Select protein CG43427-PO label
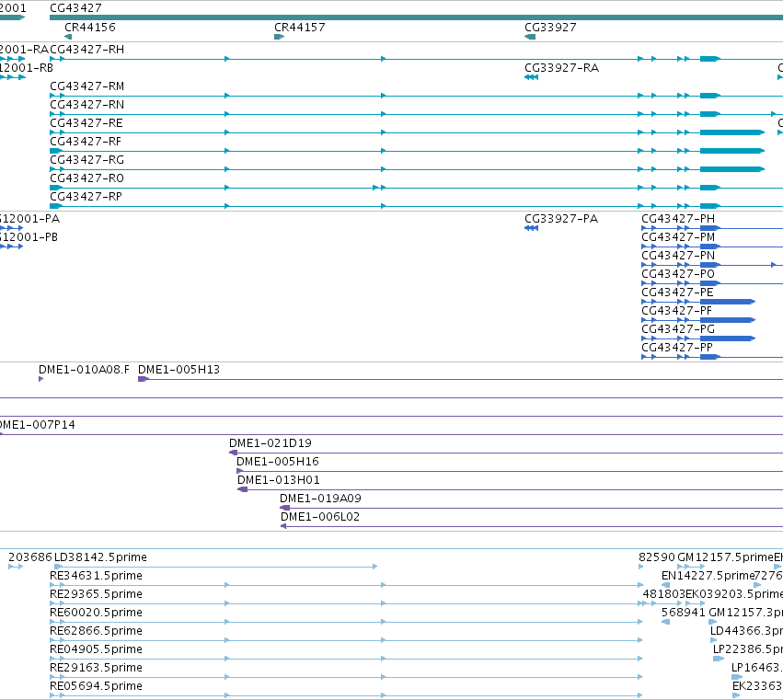The width and height of the screenshot is (783, 700). tap(678, 274)
